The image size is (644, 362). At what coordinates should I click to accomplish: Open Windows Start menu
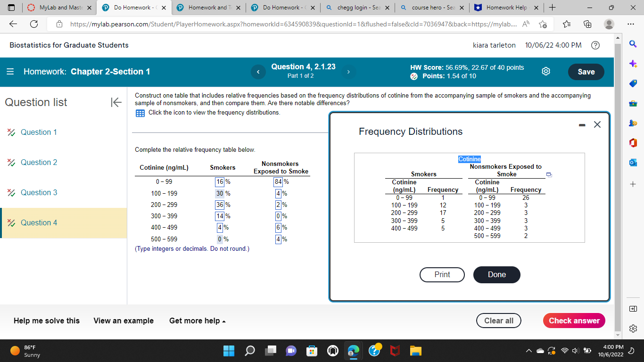pyautogui.click(x=229, y=351)
